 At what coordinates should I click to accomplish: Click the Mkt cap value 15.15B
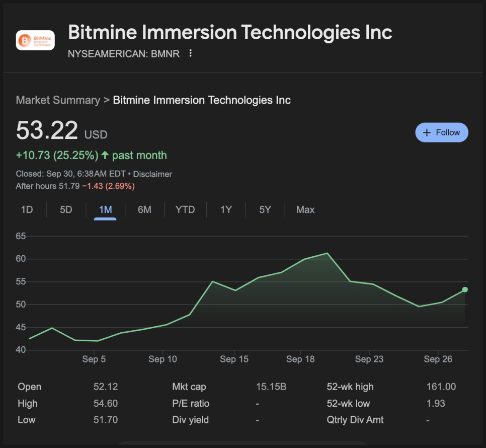(271, 387)
